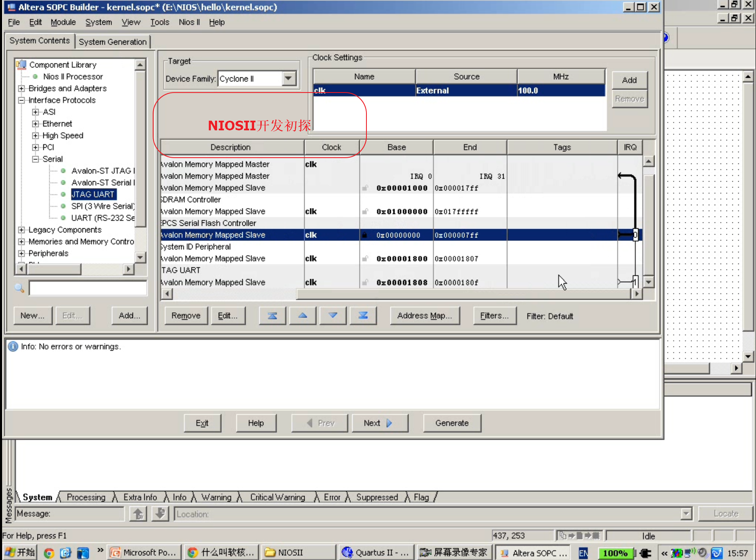Click the Exit button
The width and height of the screenshot is (756, 560).
pyautogui.click(x=202, y=423)
